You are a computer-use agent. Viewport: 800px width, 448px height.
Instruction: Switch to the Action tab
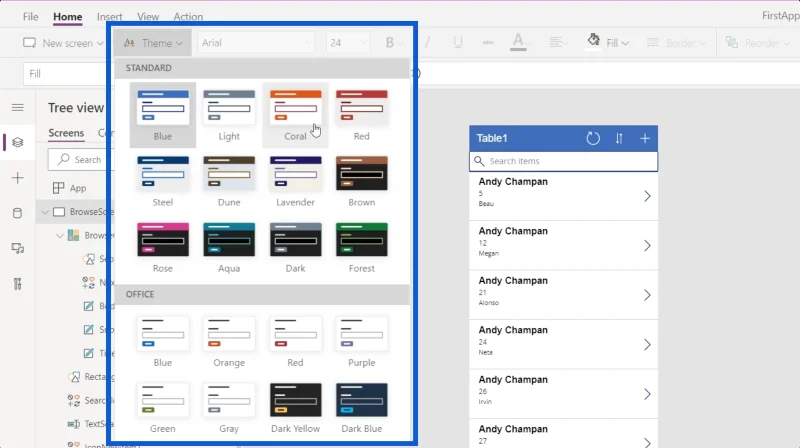pyautogui.click(x=188, y=16)
